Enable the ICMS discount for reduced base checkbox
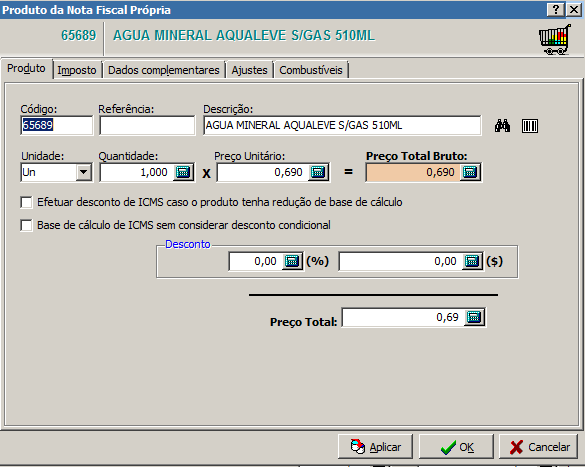This screenshot has height=467, width=585. (26, 202)
